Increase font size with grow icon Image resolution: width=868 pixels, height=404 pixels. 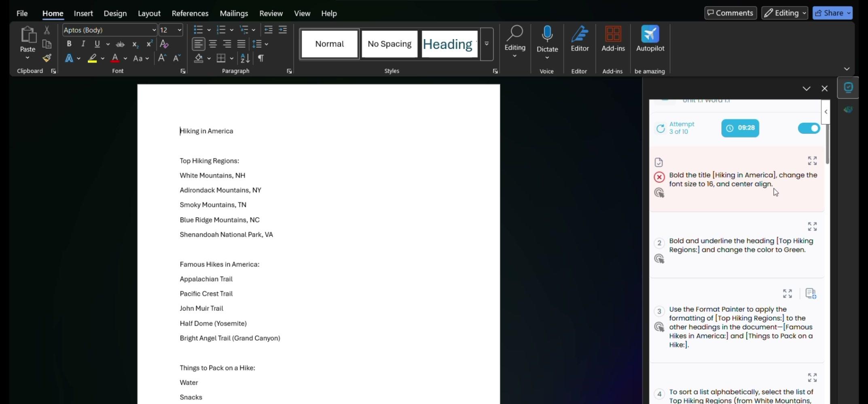[162, 58]
